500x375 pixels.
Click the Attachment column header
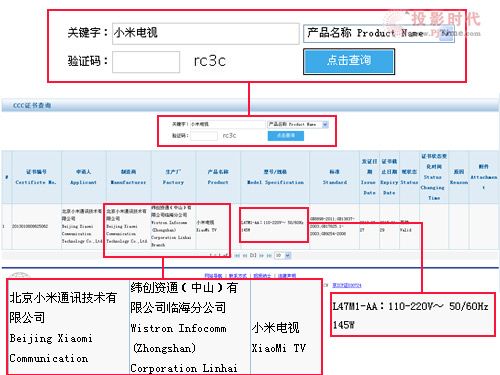point(484,177)
